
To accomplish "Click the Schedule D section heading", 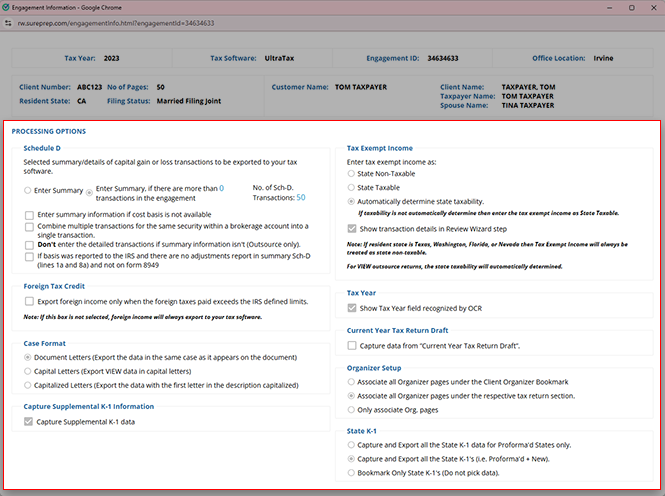I will tap(42, 148).
